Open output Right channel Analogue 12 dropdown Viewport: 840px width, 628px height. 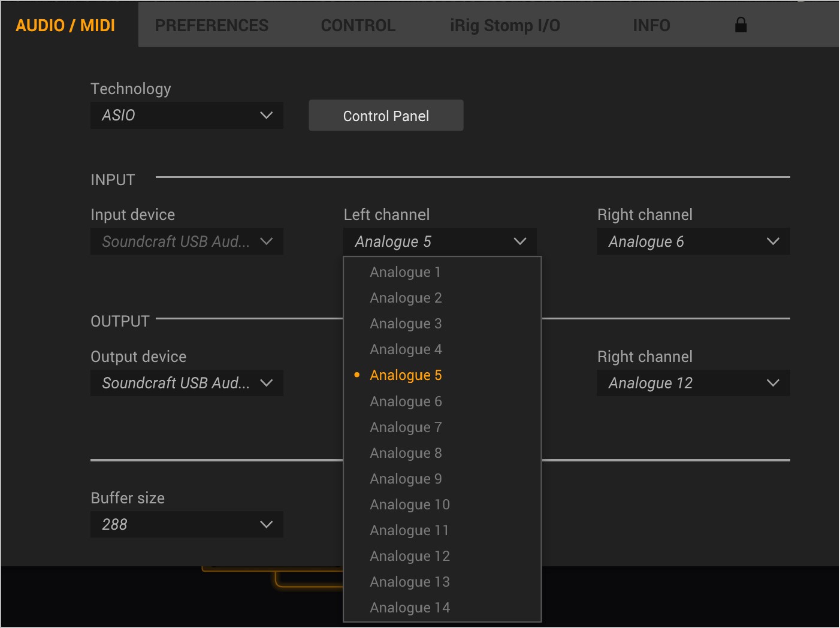(x=693, y=384)
